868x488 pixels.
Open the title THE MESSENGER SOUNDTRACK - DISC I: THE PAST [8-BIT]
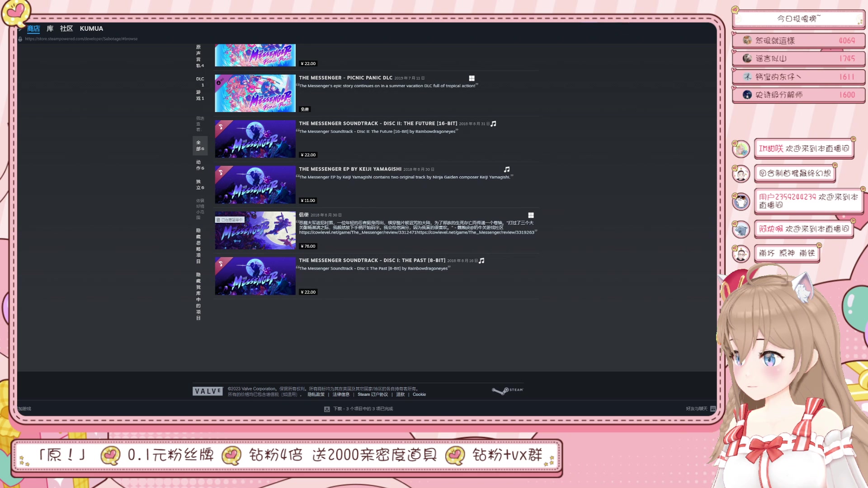point(372,260)
